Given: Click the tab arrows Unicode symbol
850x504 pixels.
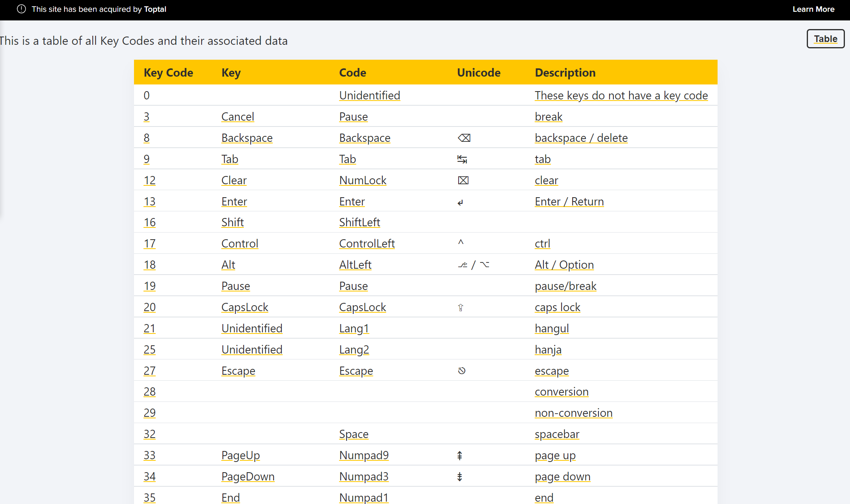Looking at the screenshot, I should pyautogui.click(x=462, y=159).
